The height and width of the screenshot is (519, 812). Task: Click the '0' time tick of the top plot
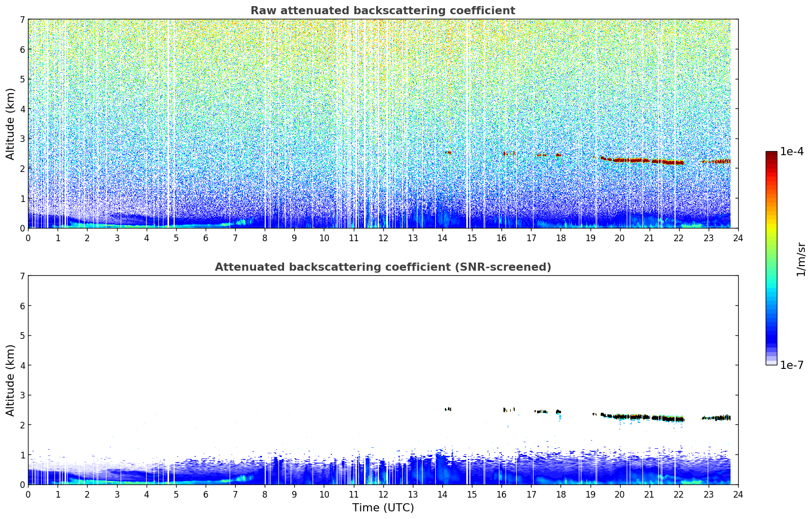point(28,238)
